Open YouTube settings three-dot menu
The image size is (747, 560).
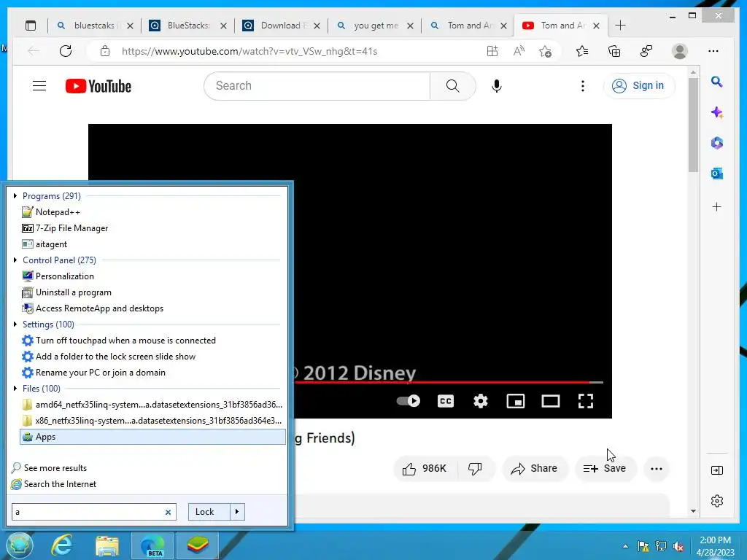tap(583, 86)
